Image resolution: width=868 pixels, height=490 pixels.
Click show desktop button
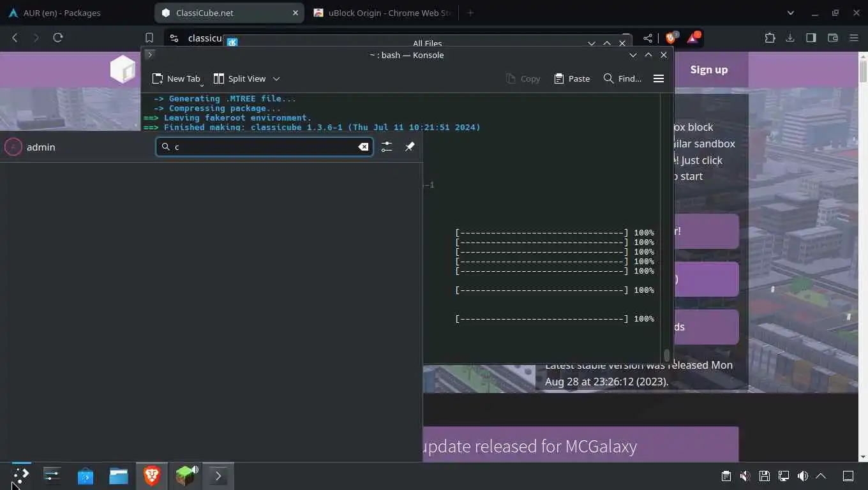click(848, 476)
